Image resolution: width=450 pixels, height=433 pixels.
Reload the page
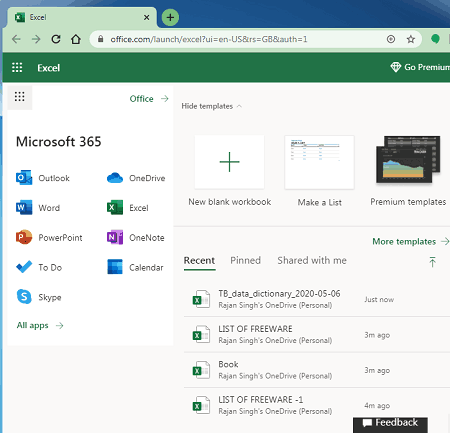56,39
